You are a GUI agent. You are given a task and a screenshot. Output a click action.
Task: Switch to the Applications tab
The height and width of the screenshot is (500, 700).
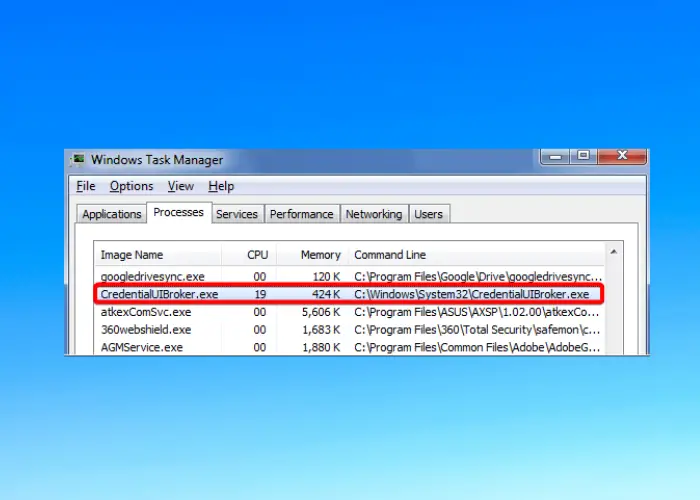click(x=112, y=214)
